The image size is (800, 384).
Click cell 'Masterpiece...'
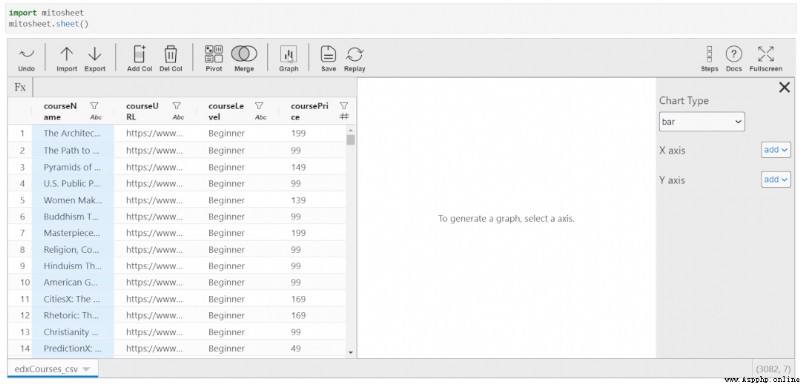(x=73, y=233)
